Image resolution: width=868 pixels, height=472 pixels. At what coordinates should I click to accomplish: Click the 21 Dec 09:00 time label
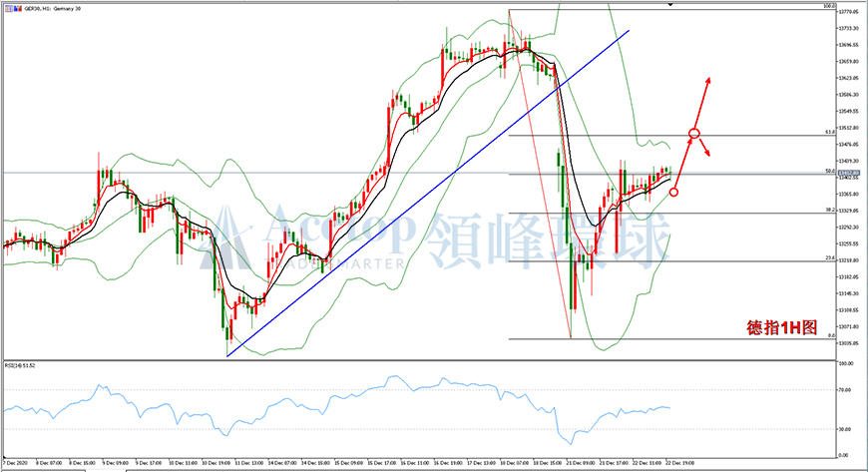pyautogui.click(x=581, y=463)
